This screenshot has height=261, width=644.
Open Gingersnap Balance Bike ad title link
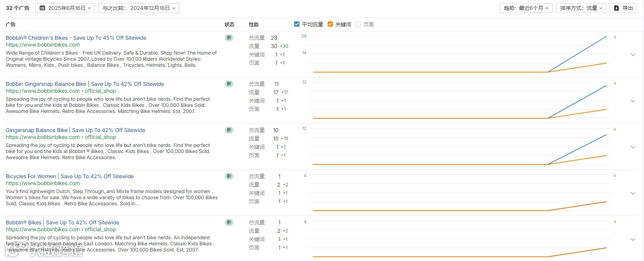click(76, 130)
